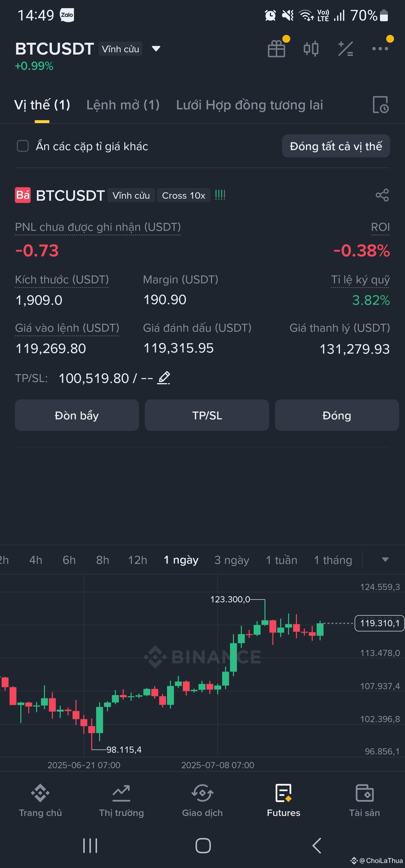Open the three-dot more options menu
405x868 pixels.
(380, 49)
